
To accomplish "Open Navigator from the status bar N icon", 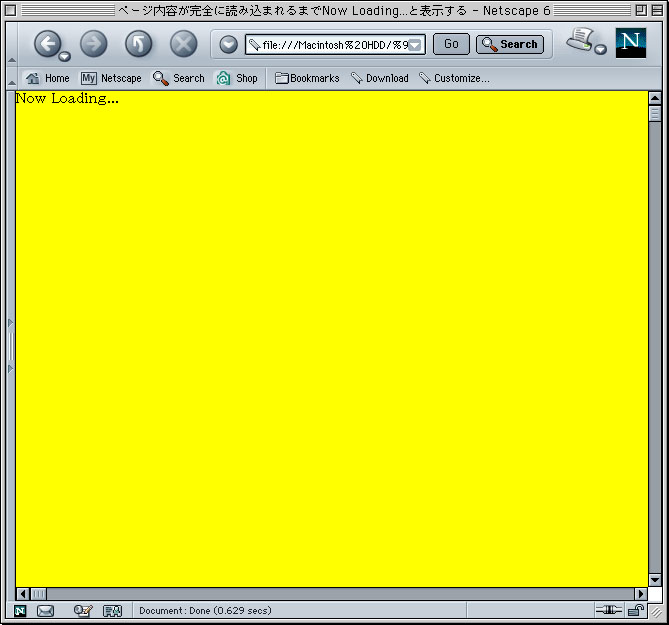I will 20,611.
